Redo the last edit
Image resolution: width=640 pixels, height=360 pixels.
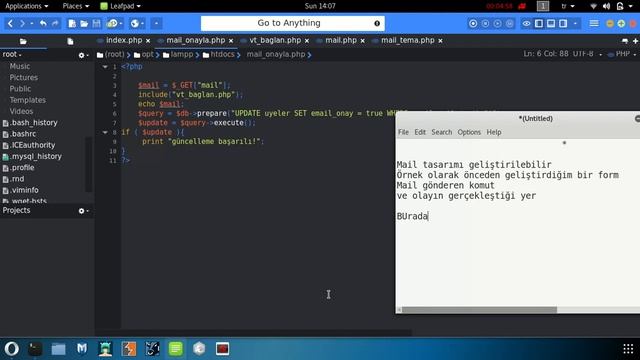point(55,24)
